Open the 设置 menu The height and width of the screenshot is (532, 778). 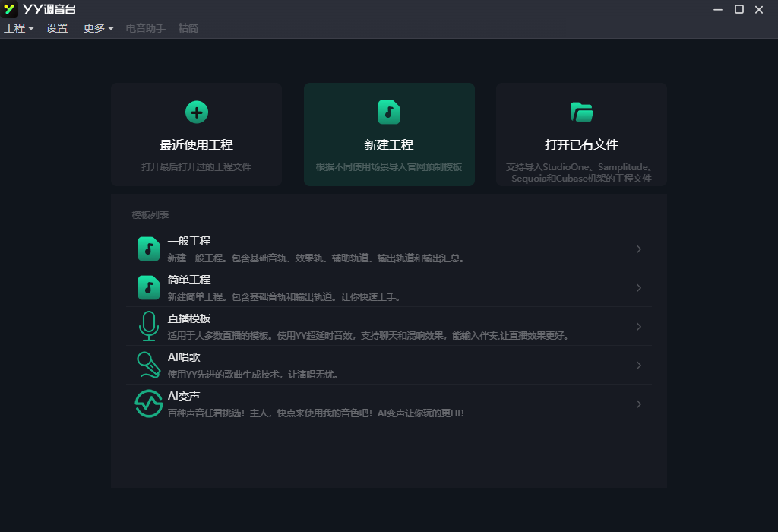(57, 28)
